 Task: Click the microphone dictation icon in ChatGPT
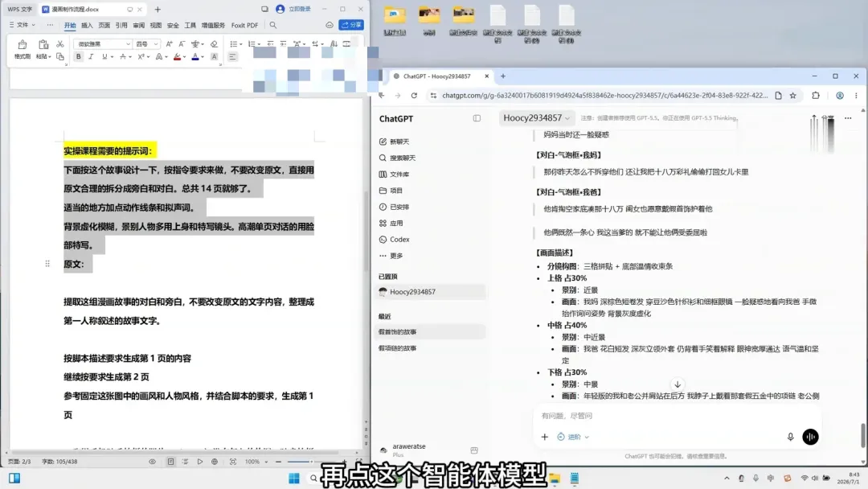click(791, 437)
